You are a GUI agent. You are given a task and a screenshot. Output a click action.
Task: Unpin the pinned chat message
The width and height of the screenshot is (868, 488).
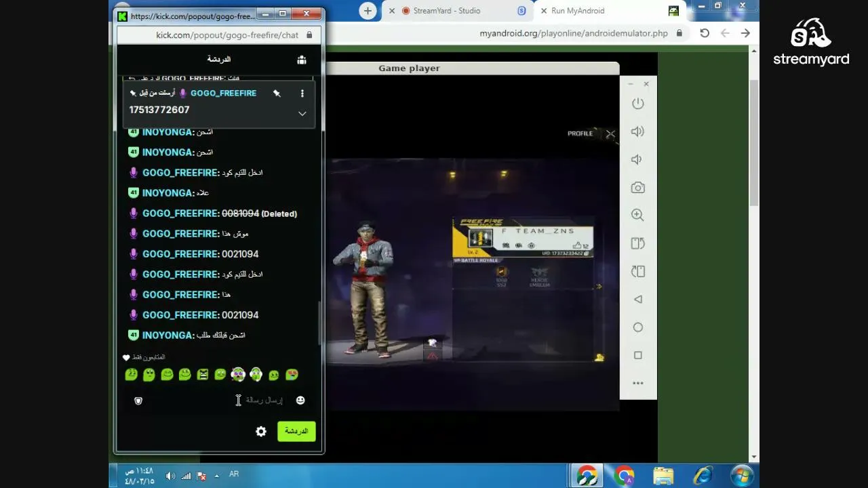(x=277, y=93)
